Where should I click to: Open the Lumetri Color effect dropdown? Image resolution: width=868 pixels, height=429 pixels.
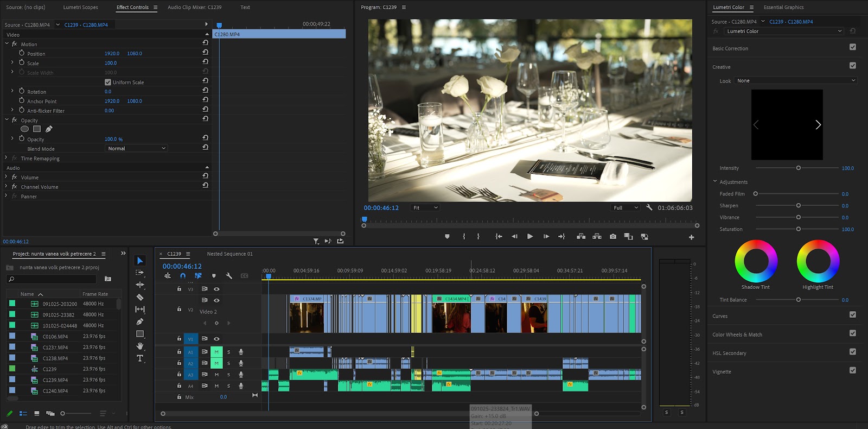[x=784, y=31]
